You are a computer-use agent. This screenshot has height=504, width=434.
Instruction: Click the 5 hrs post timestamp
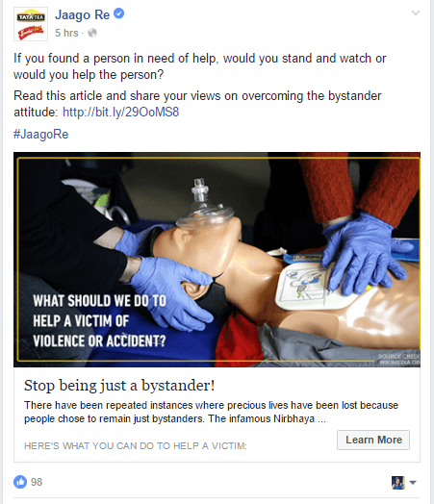pos(66,33)
